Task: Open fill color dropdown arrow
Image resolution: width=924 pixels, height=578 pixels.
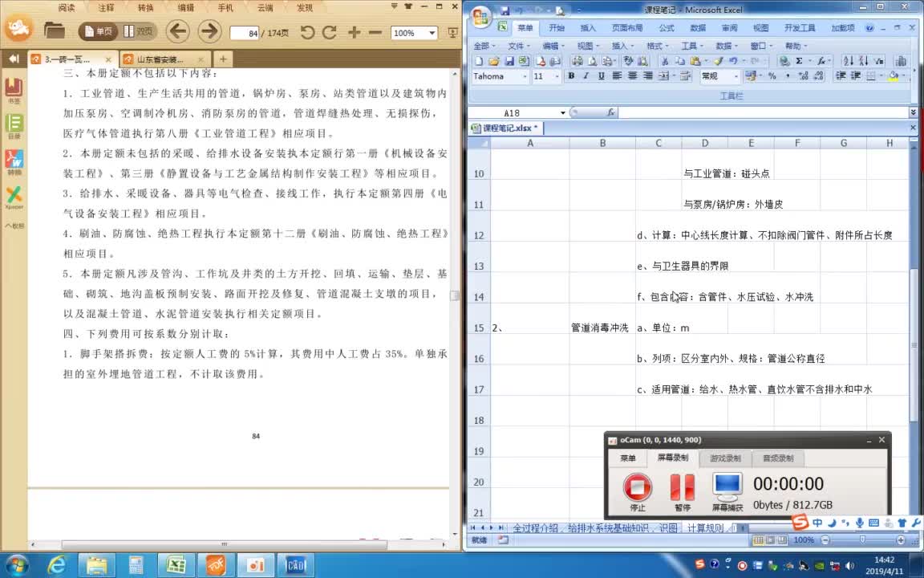Action: coord(904,76)
